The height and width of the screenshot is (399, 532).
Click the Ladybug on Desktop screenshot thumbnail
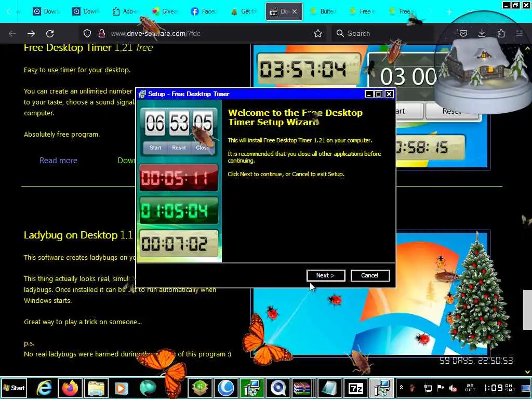pos(370,294)
